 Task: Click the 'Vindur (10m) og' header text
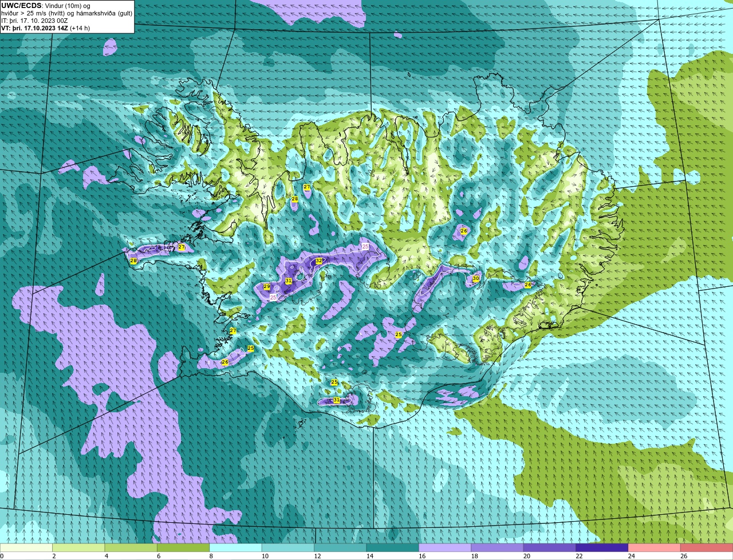point(68,6)
